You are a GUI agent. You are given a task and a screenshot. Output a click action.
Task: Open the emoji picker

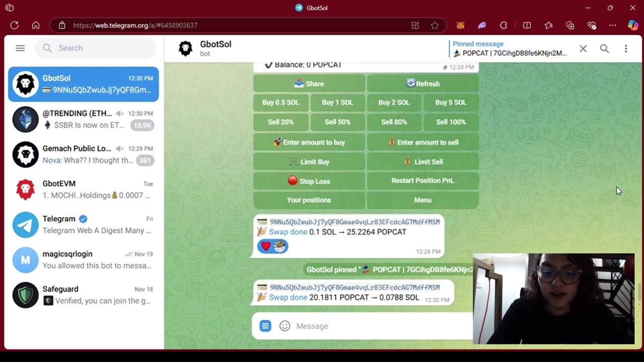point(285,326)
